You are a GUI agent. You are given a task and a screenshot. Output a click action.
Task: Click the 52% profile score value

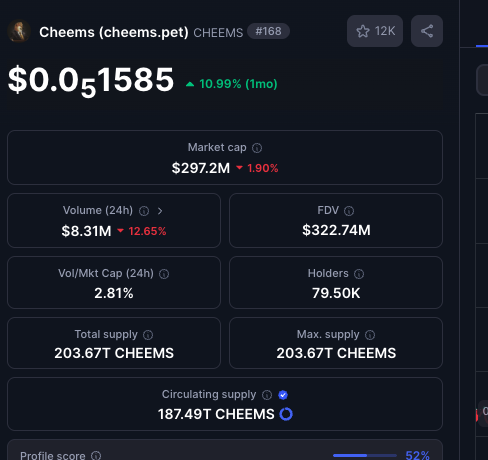click(417, 455)
